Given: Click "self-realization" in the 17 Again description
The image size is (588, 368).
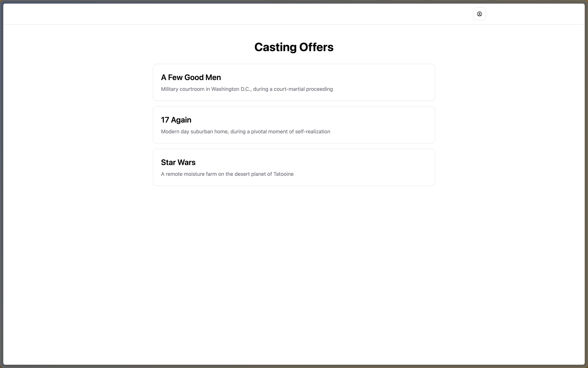Looking at the screenshot, I should [313, 132].
